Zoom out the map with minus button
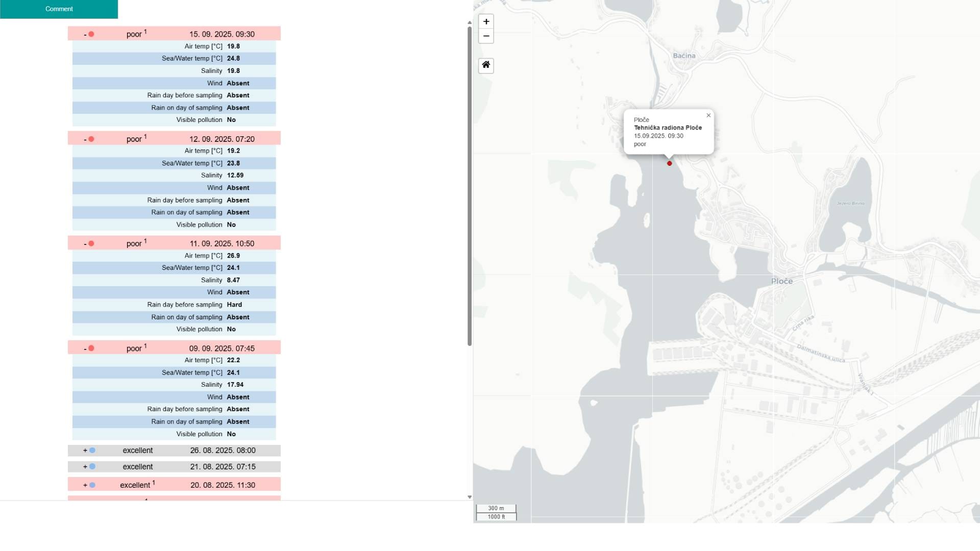The width and height of the screenshot is (980, 551). (486, 36)
